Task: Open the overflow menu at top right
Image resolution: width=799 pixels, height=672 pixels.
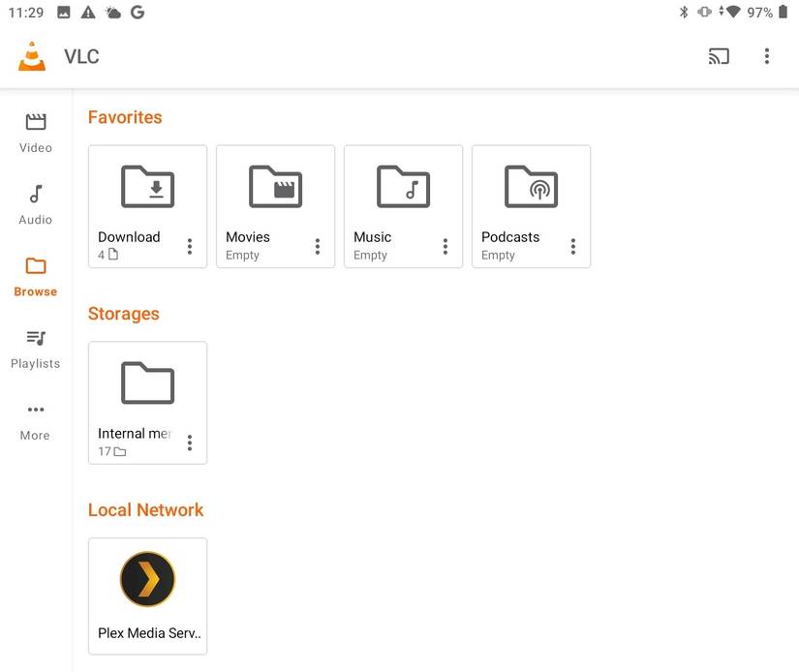Action: tap(767, 56)
